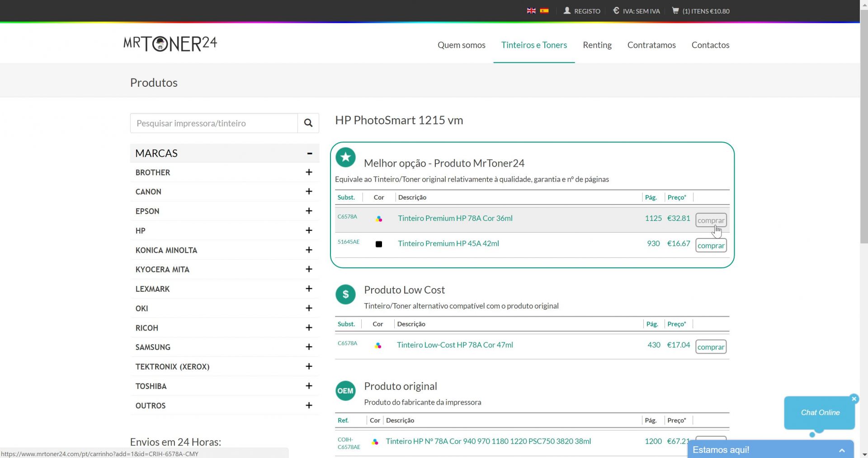Expand the CANON brand list
The width and height of the screenshot is (868, 458).
[309, 192]
